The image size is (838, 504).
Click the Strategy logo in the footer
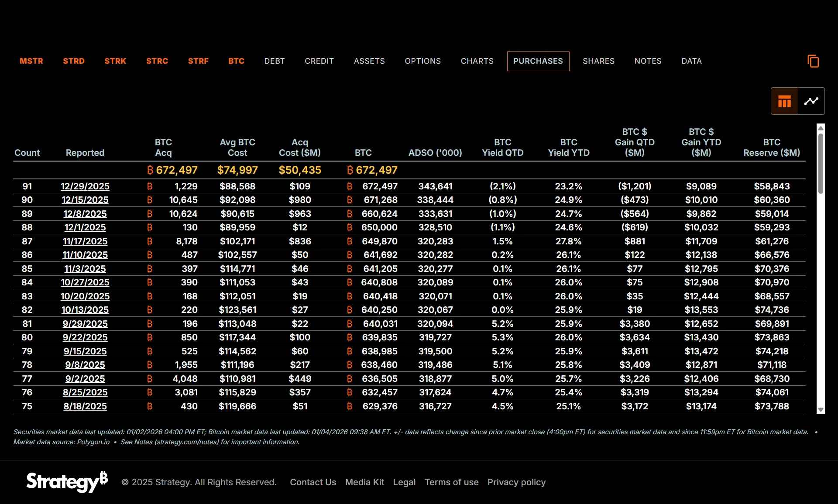pyautogui.click(x=65, y=482)
